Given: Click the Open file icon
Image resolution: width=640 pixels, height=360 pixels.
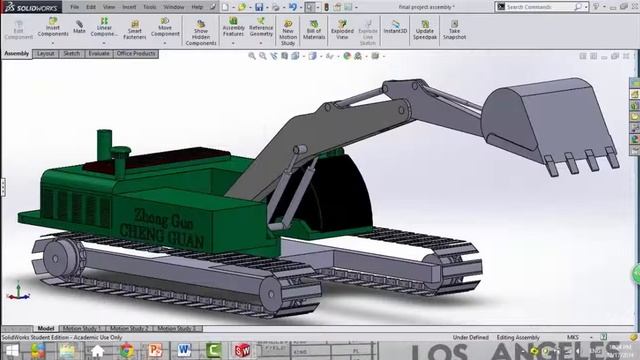Looking at the screenshot, I should click(x=242, y=7).
